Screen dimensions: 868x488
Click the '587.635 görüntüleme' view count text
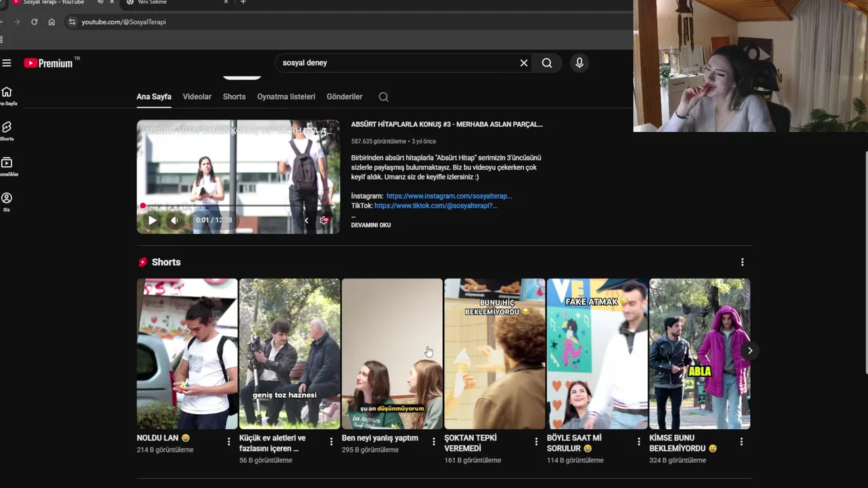378,142
